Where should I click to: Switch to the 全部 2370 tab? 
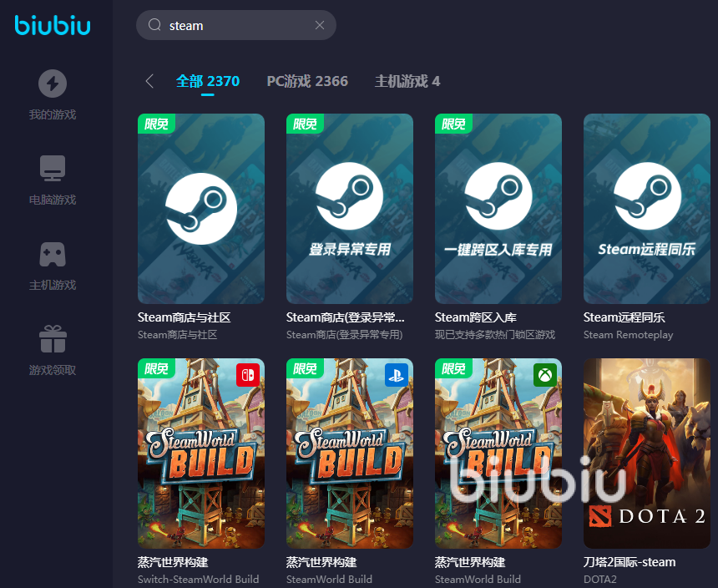point(207,81)
